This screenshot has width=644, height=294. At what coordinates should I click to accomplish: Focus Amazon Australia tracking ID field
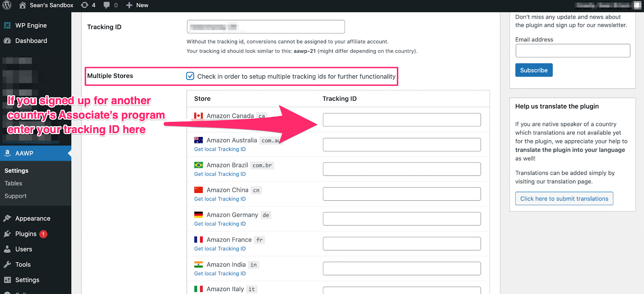(402, 145)
